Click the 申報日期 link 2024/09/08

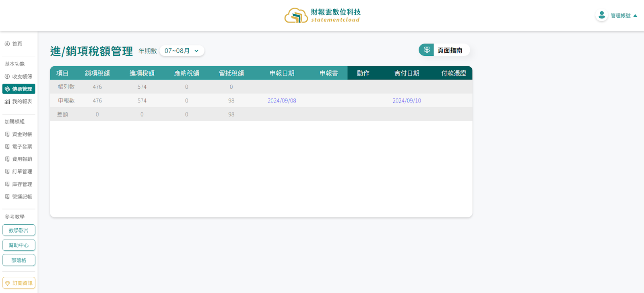[x=282, y=100]
